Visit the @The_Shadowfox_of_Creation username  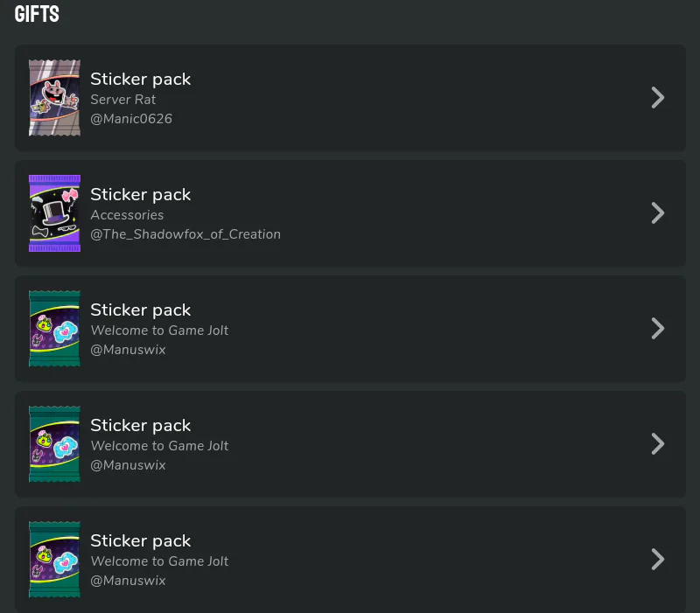[x=185, y=234]
